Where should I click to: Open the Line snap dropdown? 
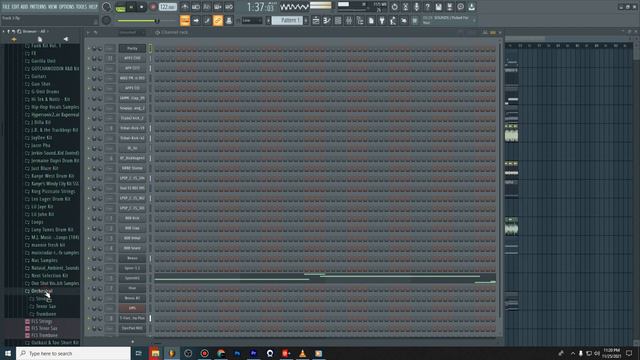[252, 20]
